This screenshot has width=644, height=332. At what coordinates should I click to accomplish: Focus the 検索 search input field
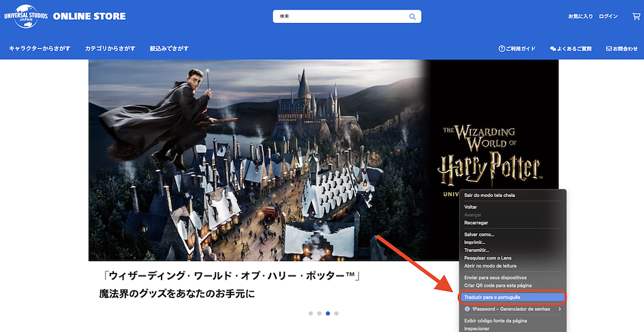pos(347,16)
